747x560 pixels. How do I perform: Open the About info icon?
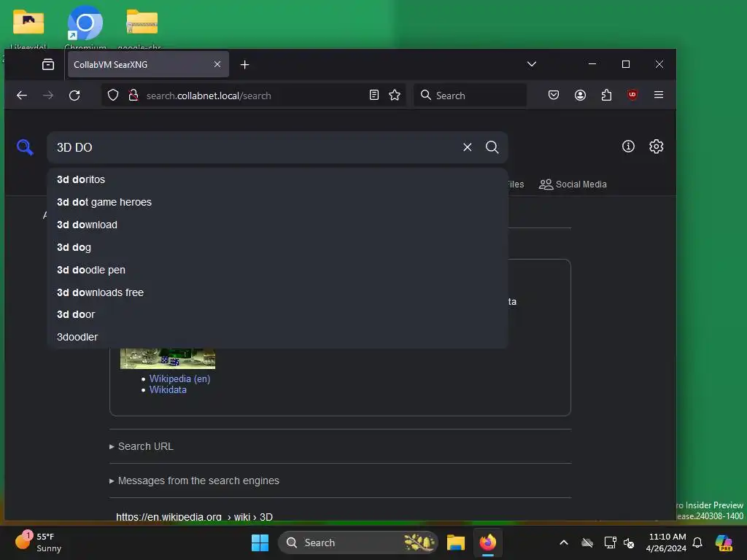pos(628,146)
